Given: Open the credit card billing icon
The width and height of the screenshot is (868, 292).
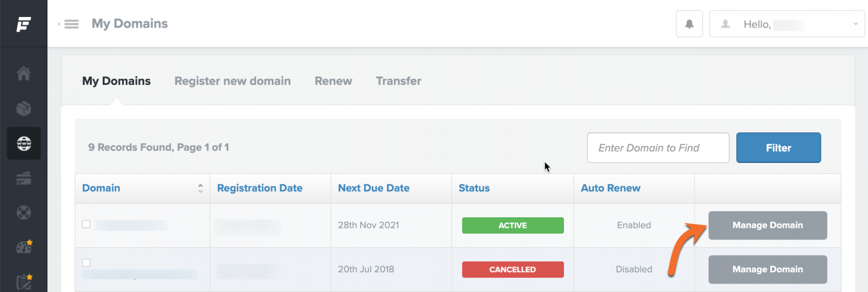Looking at the screenshot, I should (24, 179).
